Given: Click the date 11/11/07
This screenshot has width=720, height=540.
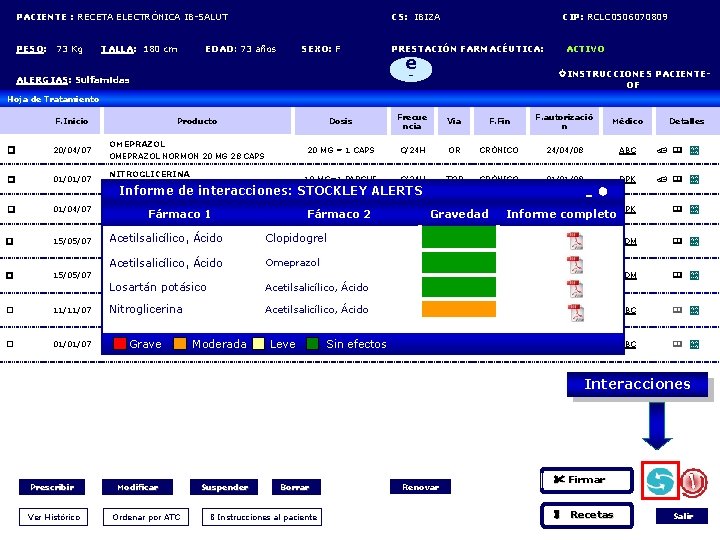Looking at the screenshot, I should [72, 310].
